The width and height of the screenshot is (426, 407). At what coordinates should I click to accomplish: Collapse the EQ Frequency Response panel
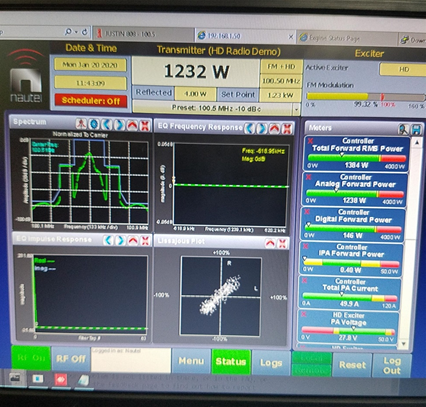[275, 128]
